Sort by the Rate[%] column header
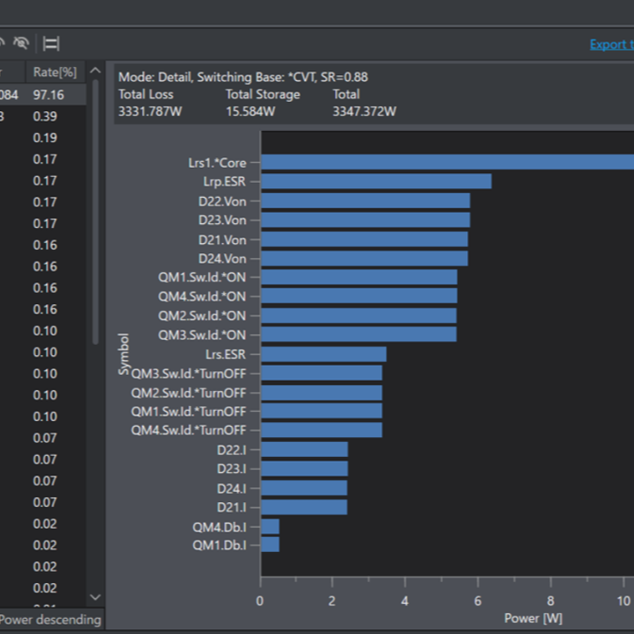 coord(54,71)
